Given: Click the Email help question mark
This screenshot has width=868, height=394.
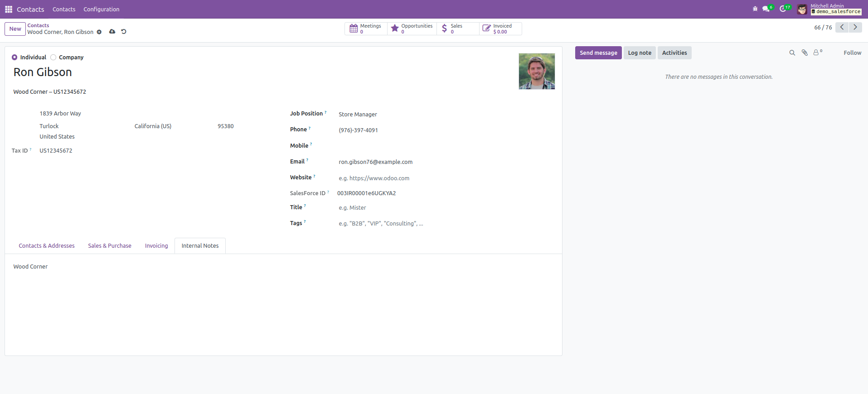Looking at the screenshot, I should [307, 160].
